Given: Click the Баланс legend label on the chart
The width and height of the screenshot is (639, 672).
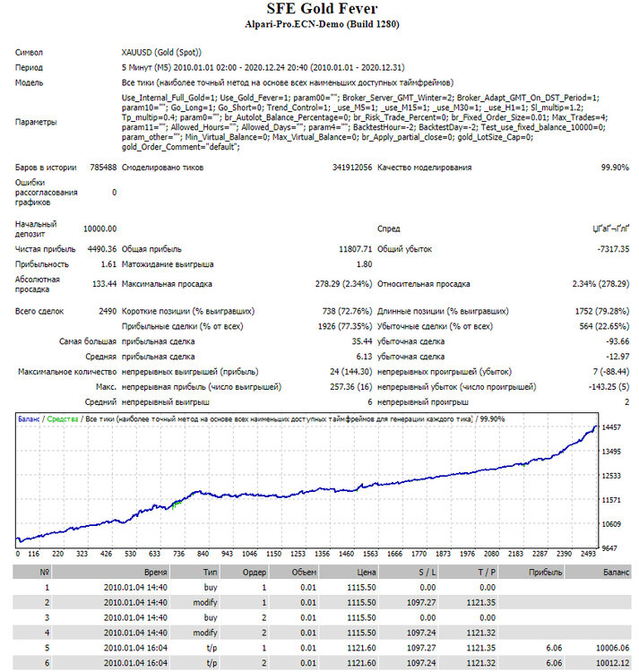Looking at the screenshot, I should [x=29, y=419].
